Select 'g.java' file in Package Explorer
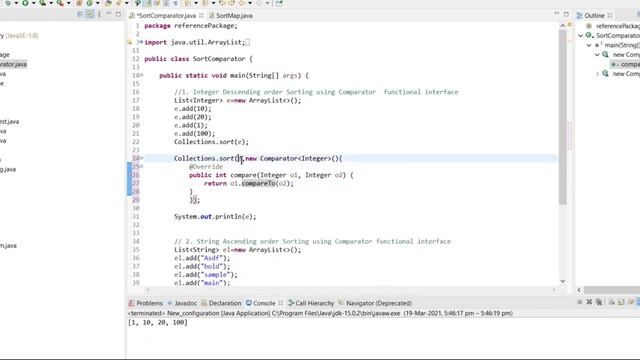Viewport: 640px width, 360px height. coord(8,169)
